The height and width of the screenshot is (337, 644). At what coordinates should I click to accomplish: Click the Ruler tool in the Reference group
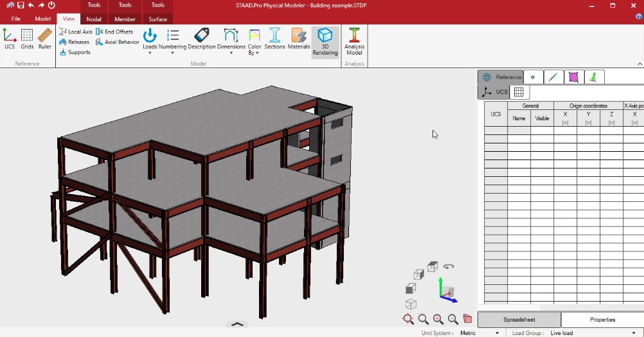point(44,39)
